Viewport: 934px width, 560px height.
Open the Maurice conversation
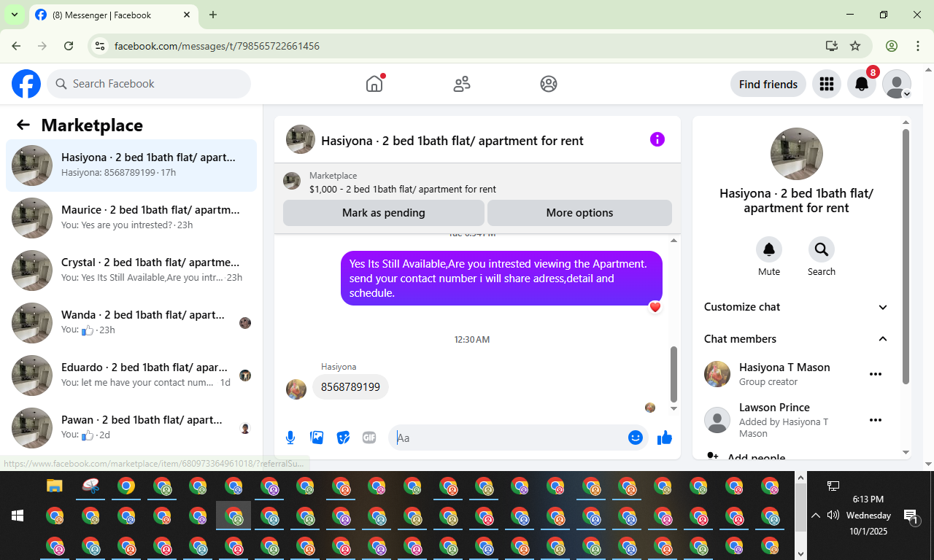tap(131, 218)
